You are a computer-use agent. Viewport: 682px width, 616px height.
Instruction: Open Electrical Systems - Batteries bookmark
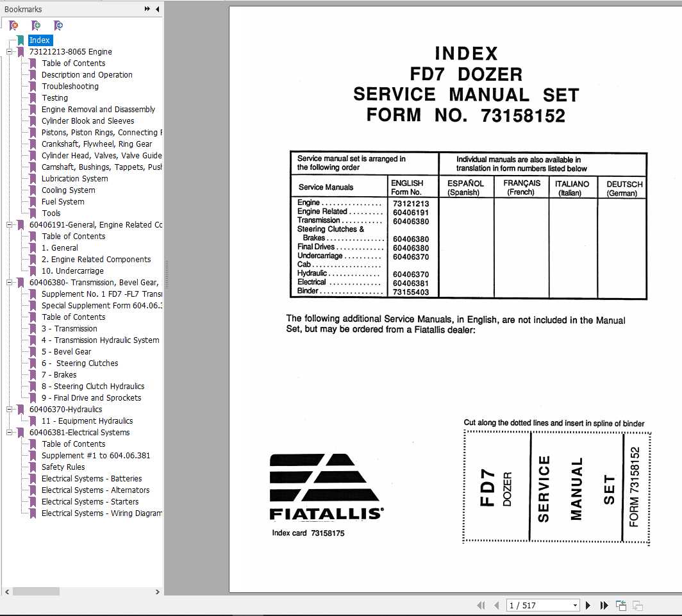click(92, 479)
